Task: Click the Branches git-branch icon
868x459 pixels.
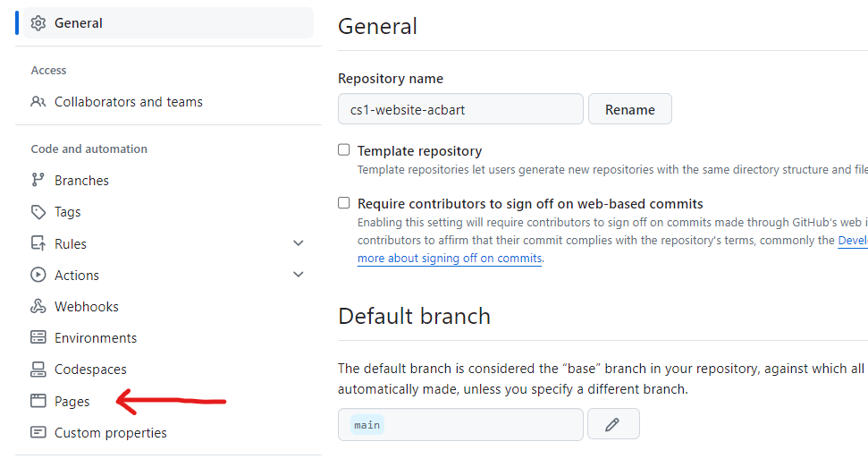Action: [x=38, y=180]
